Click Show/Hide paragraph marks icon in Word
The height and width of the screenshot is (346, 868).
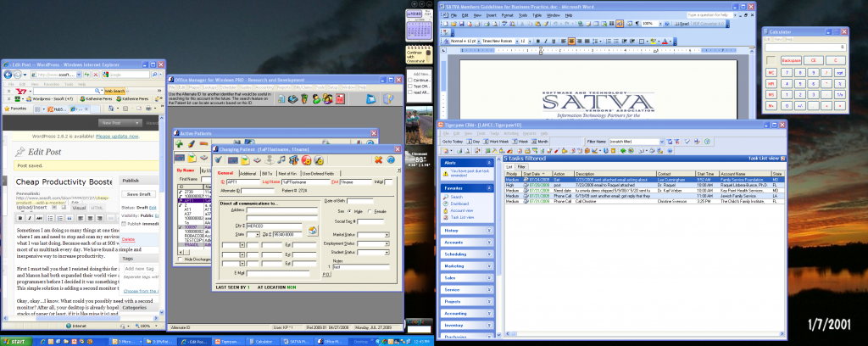[637, 24]
